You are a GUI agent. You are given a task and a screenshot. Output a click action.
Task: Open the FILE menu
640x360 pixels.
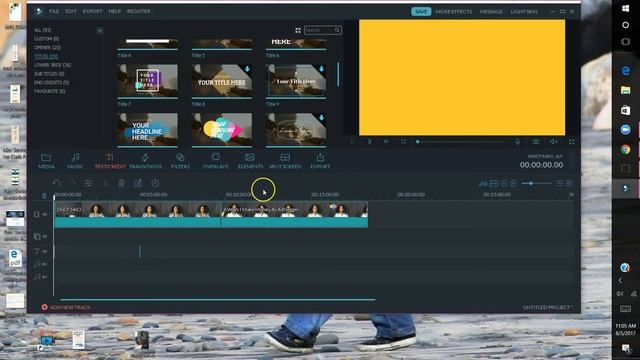pyautogui.click(x=54, y=11)
